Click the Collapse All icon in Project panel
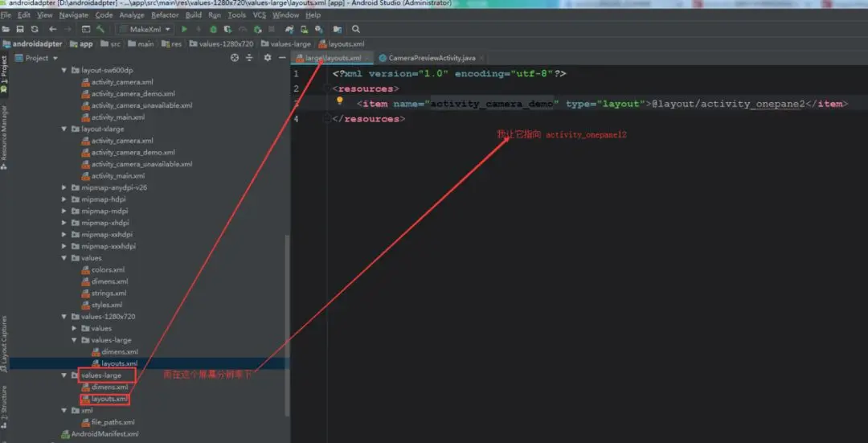 pos(250,58)
